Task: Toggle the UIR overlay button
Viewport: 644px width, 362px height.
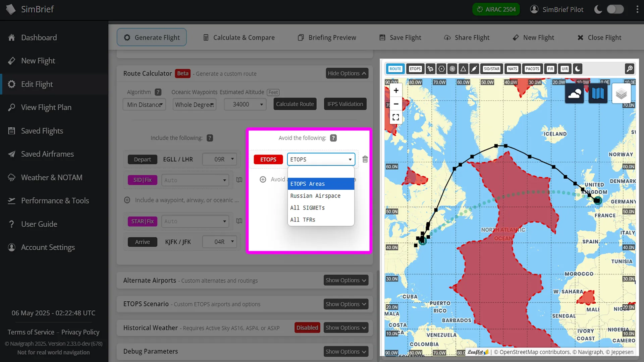Action: [565, 69]
